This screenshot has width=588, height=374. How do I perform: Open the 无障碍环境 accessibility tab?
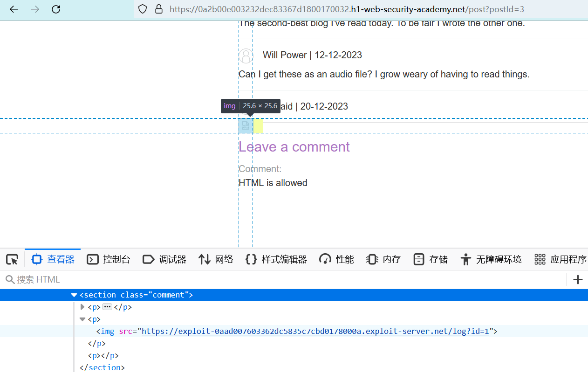(x=491, y=260)
